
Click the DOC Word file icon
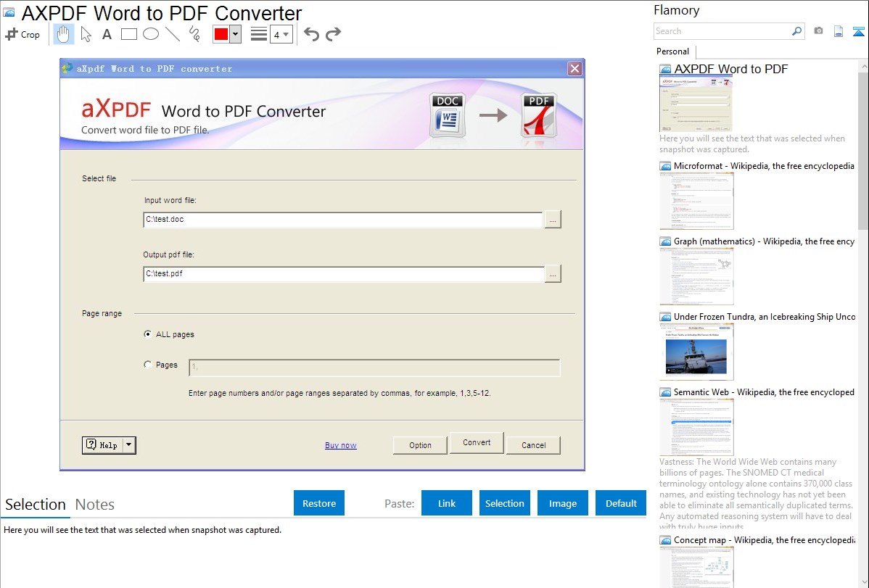point(448,115)
